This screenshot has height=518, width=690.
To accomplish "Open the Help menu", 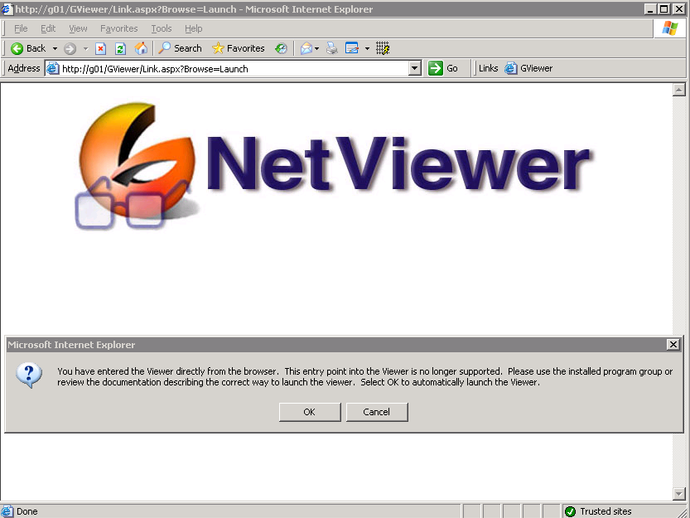I will point(193,29).
